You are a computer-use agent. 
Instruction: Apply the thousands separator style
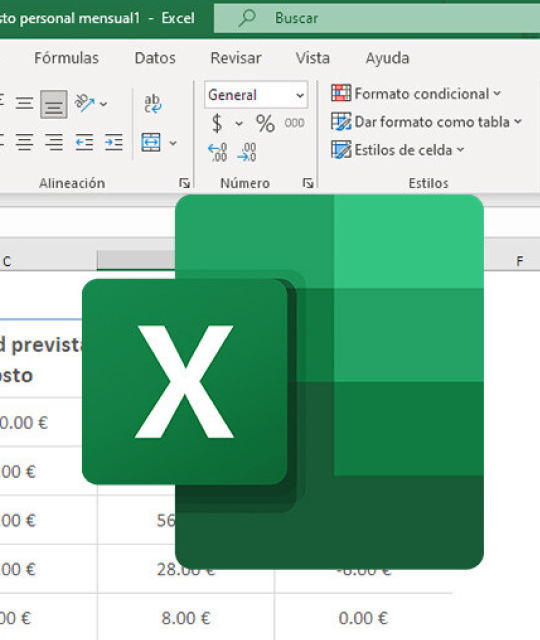(294, 123)
